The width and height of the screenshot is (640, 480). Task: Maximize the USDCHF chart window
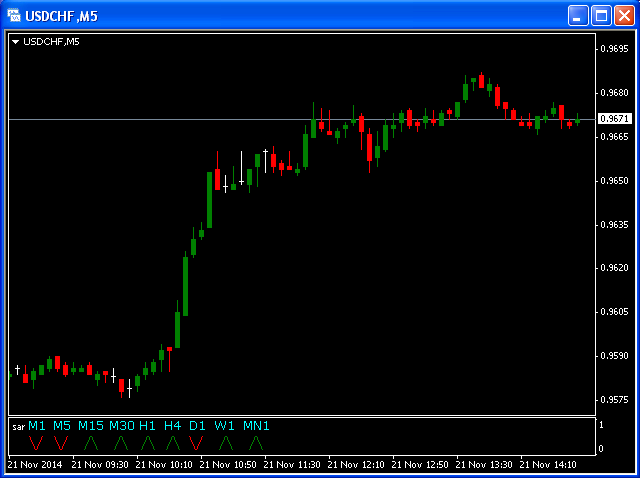[601, 15]
